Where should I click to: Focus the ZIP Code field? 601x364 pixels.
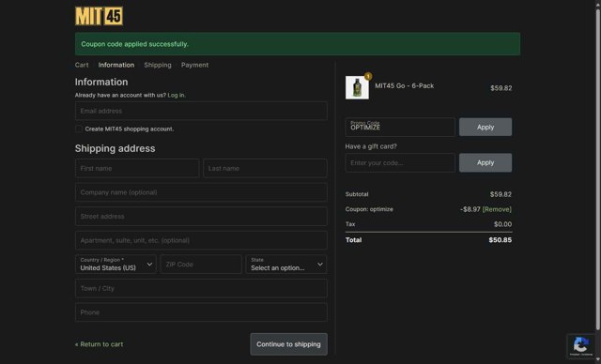point(201,265)
